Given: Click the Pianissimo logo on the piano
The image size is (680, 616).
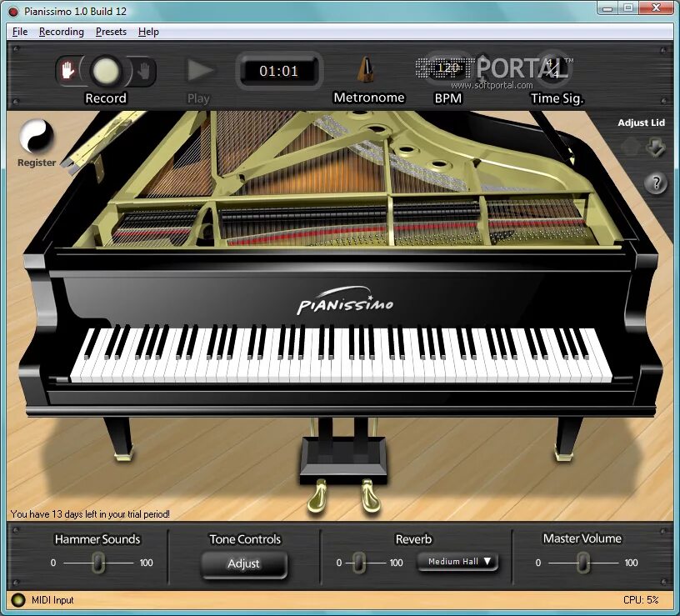Looking at the screenshot, I should (x=345, y=300).
